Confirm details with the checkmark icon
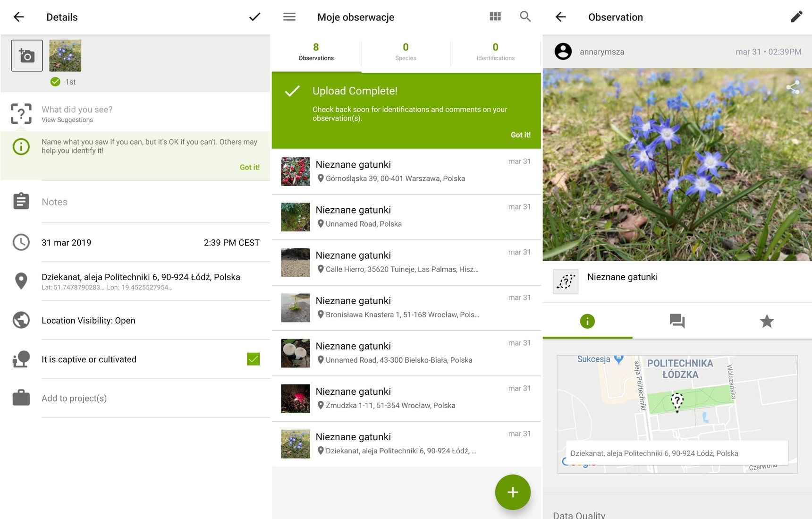Image resolution: width=812 pixels, height=519 pixels. 254,17
